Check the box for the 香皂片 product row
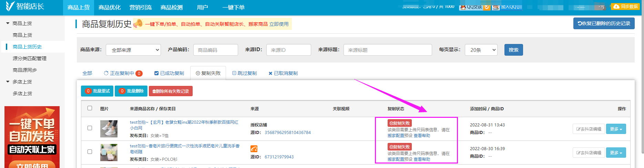The height and width of the screenshot is (168, 644). point(90,152)
